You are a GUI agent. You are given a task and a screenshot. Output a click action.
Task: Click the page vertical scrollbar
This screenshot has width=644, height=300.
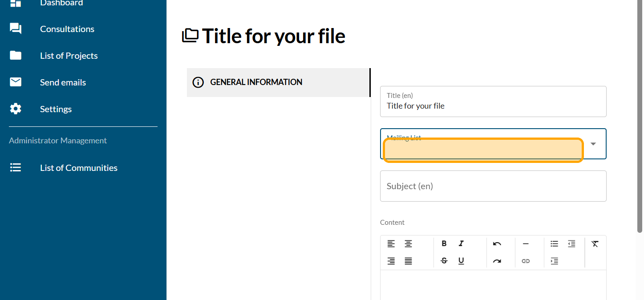click(x=640, y=116)
